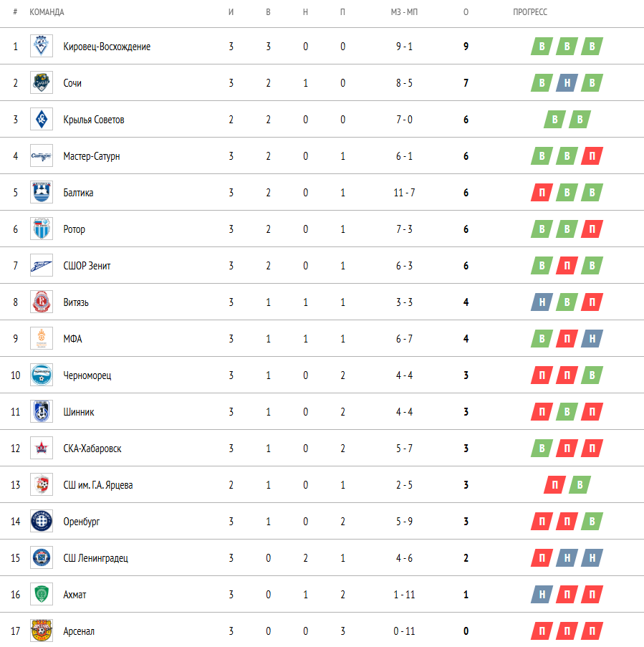
Task: Sort table by the О points column
Action: pos(466,13)
